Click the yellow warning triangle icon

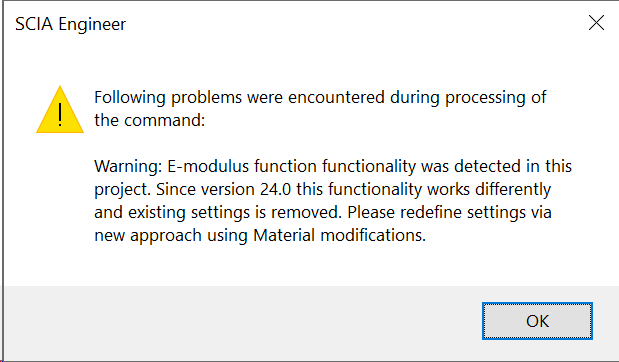point(60,109)
